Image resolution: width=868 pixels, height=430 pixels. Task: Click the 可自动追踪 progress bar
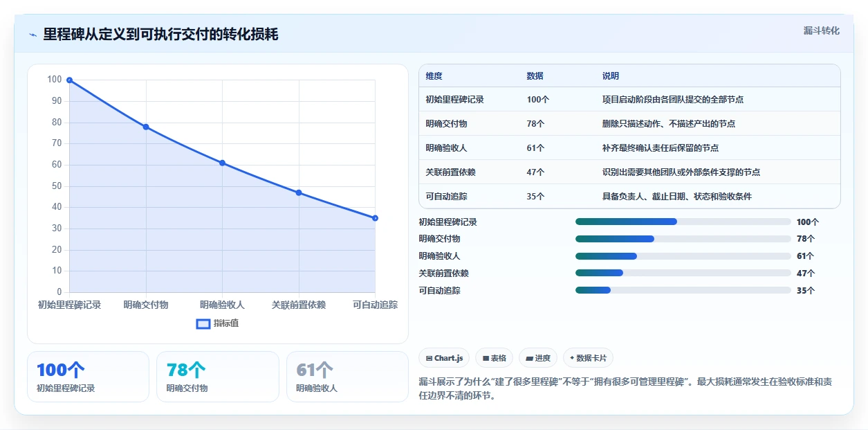[683, 290]
